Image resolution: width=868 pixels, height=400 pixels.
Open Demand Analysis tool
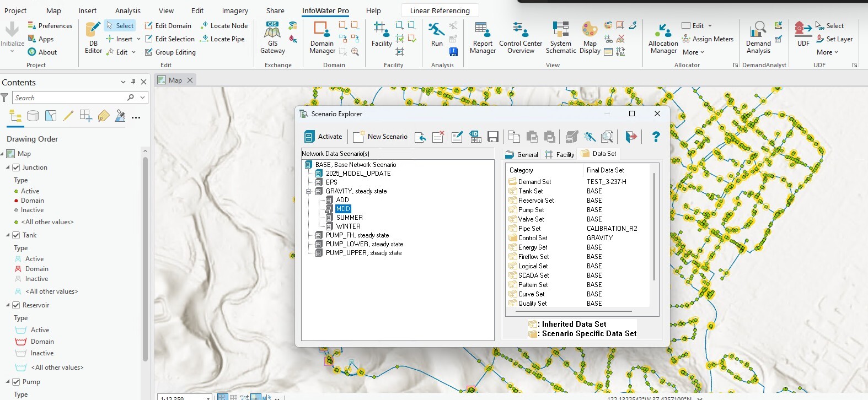758,37
